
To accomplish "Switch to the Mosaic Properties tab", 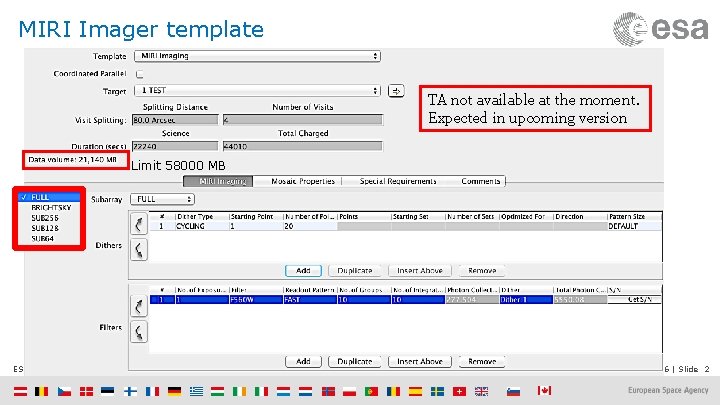I will coord(303,181).
